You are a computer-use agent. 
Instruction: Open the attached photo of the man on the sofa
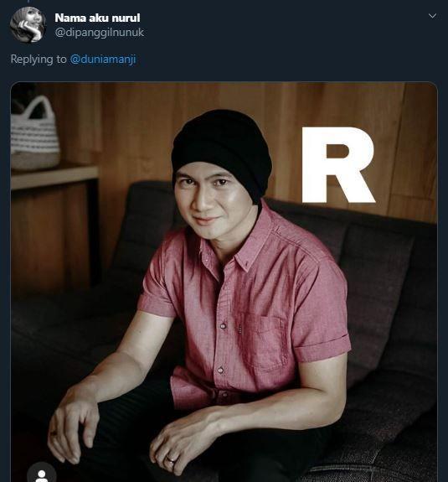pos(224,282)
